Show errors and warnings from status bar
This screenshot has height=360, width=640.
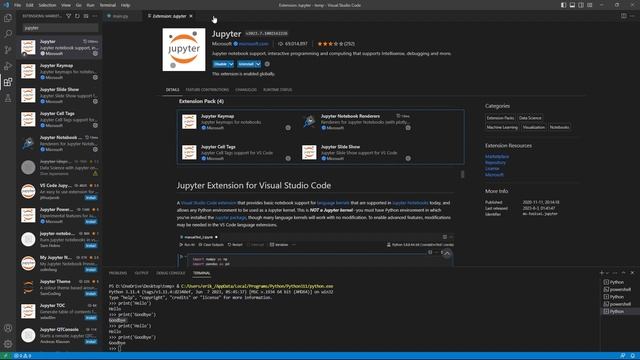(23, 356)
